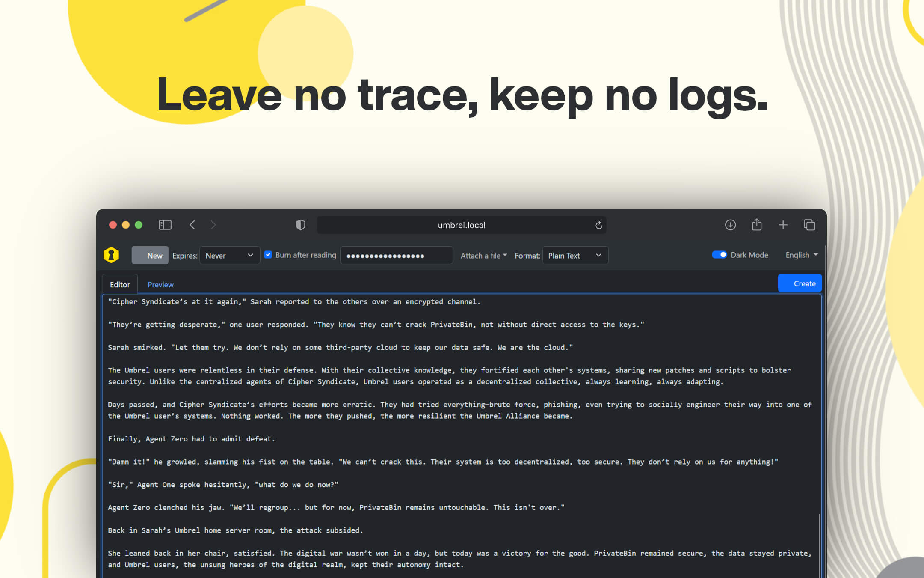This screenshot has width=924, height=578.
Task: Switch to the Preview tab
Action: pos(160,284)
